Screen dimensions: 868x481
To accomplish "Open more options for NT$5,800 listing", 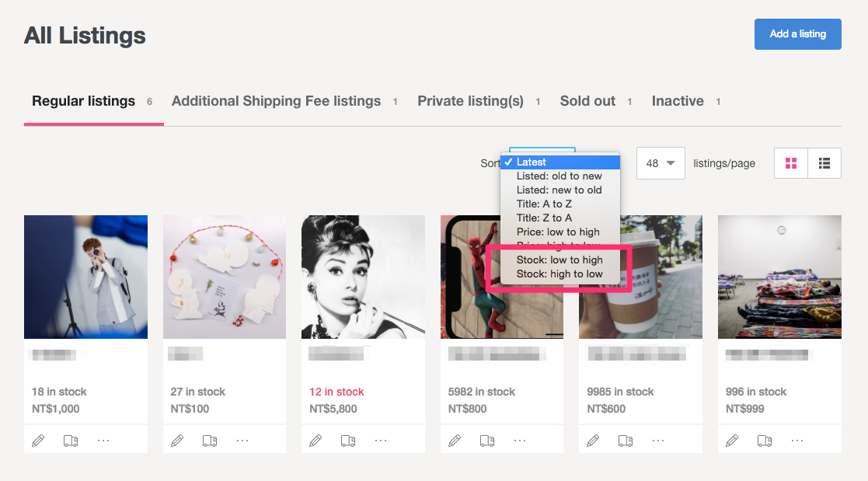I will point(381,441).
